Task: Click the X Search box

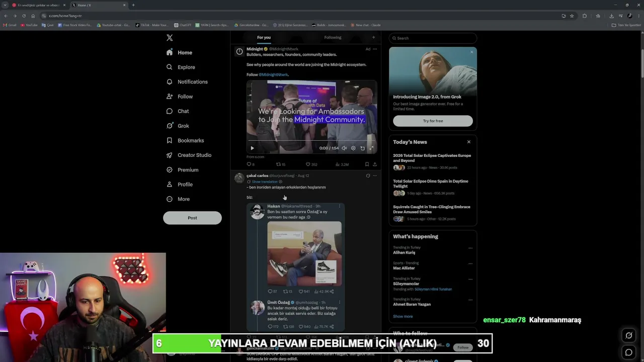Action: pyautogui.click(x=433, y=38)
